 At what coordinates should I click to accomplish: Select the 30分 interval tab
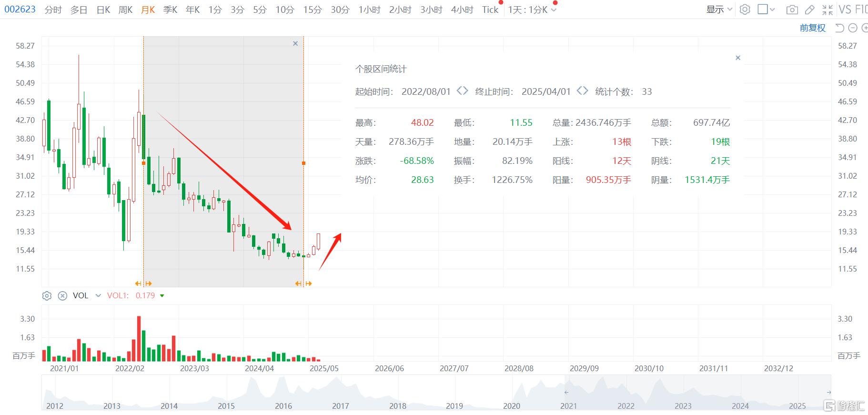340,10
